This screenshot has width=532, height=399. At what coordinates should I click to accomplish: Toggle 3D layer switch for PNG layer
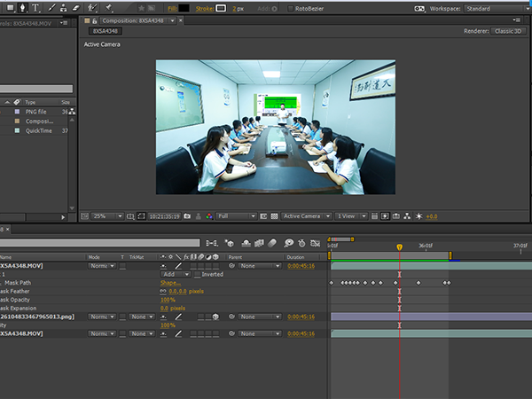pos(215,317)
